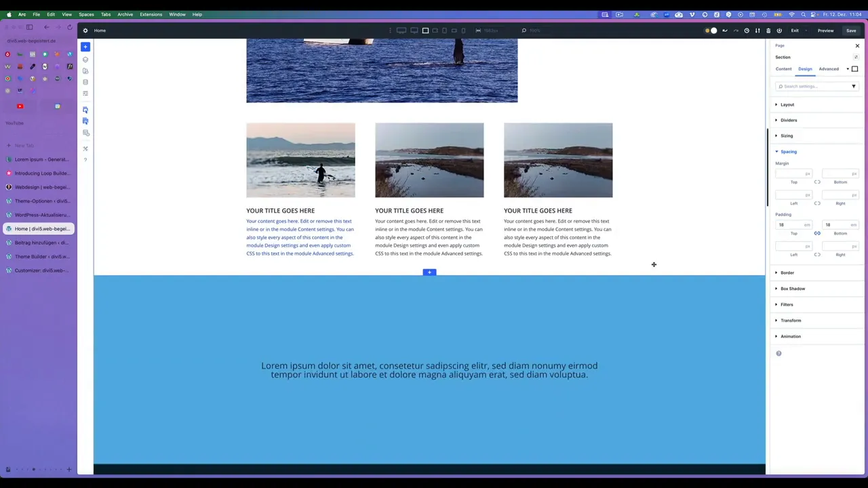This screenshot has width=868, height=488.
Task: Click the blue add-module plus icon in left sidebar
Action: pos(85,46)
